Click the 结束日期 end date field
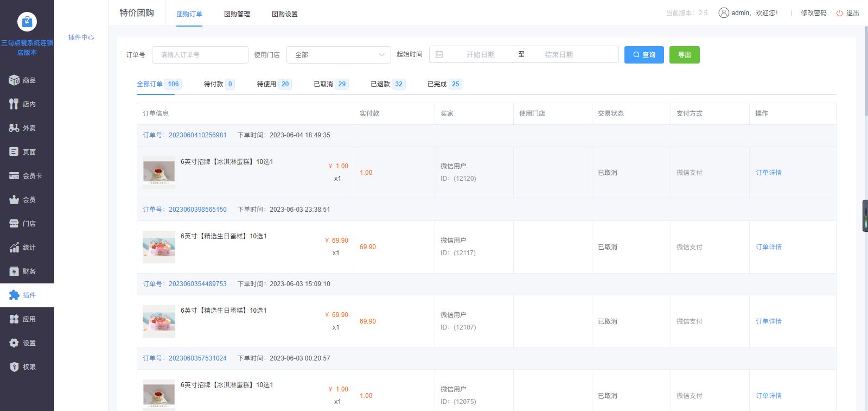This screenshot has height=411, width=868. [x=559, y=55]
